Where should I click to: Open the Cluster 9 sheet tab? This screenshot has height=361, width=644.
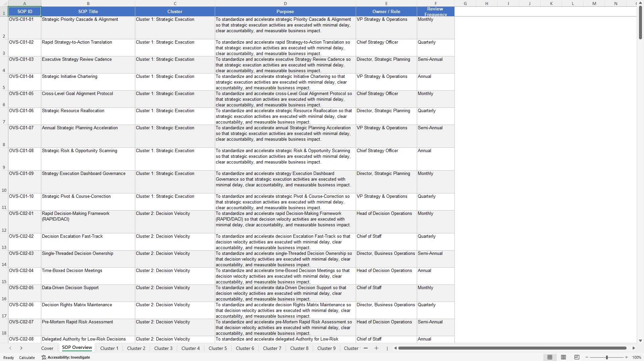click(327, 348)
